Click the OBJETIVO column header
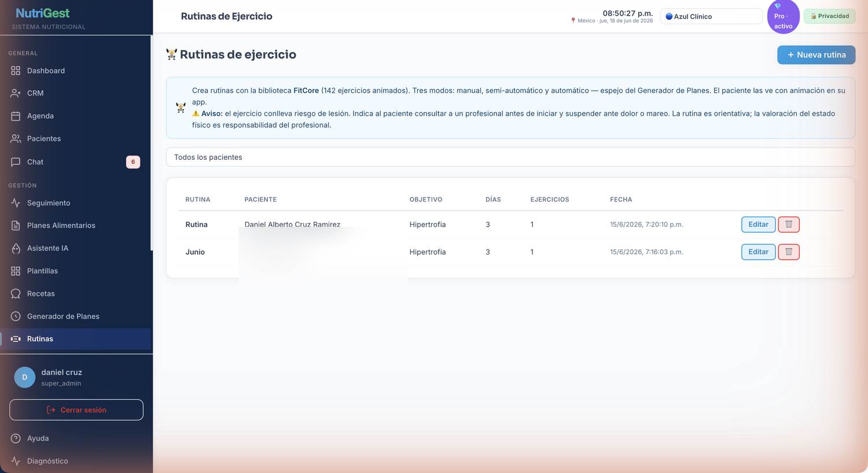 426,199
